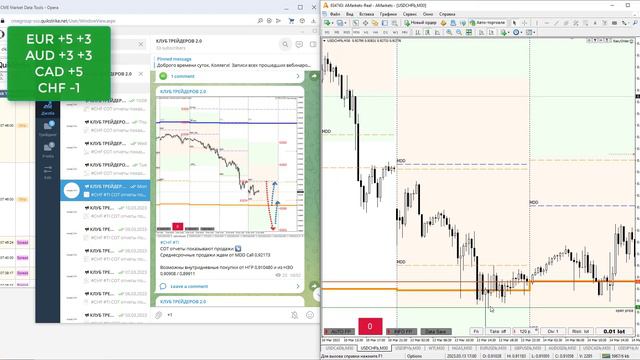Screen dimensions: 640x360
Task: Select the trendline drawing tool
Action: [556, 23]
